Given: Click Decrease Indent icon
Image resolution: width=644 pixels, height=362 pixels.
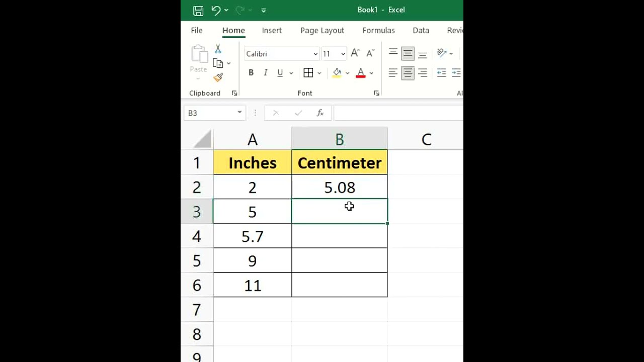Looking at the screenshot, I should point(441,73).
